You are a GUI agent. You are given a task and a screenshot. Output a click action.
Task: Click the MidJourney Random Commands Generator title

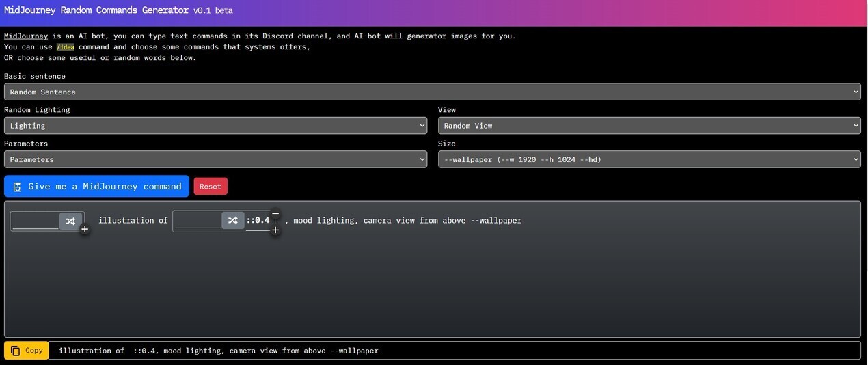click(x=96, y=10)
